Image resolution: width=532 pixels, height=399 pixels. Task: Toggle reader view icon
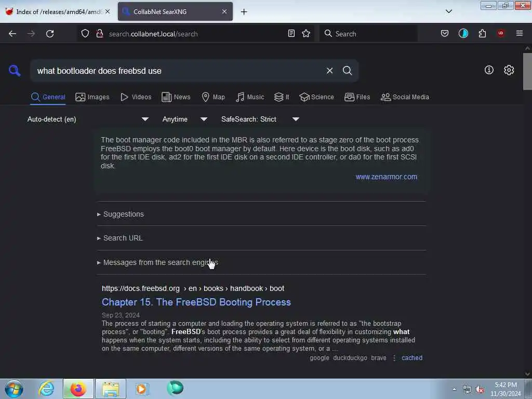[291, 33]
